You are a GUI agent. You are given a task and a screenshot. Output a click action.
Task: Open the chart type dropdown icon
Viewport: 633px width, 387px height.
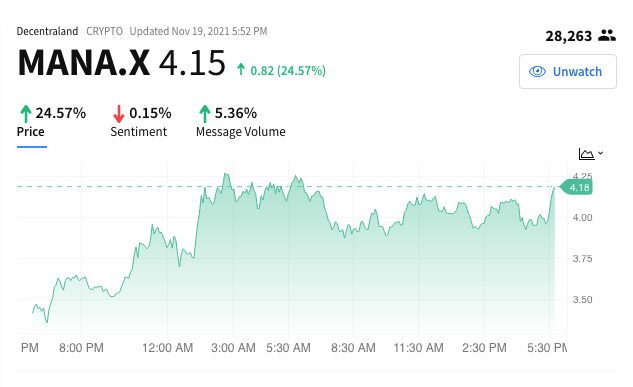pyautogui.click(x=586, y=154)
